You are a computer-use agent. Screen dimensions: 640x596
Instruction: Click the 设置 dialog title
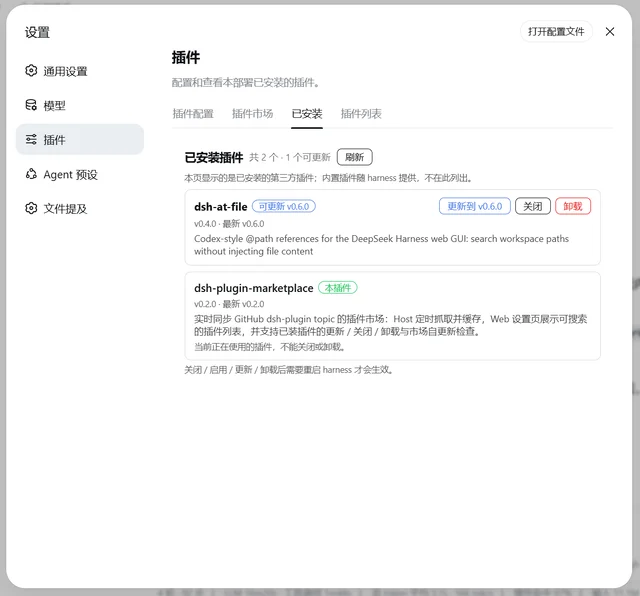click(37, 32)
